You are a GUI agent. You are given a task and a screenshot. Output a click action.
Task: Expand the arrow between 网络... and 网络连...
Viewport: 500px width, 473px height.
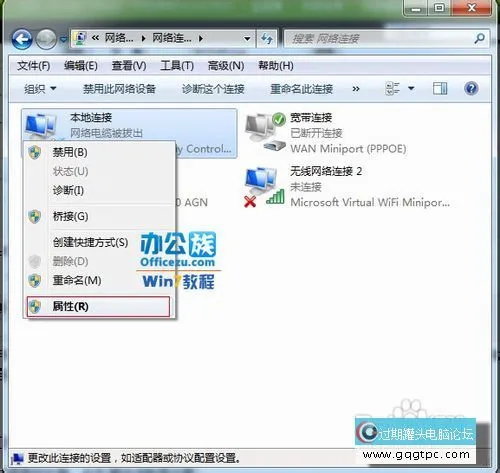[x=143, y=39]
